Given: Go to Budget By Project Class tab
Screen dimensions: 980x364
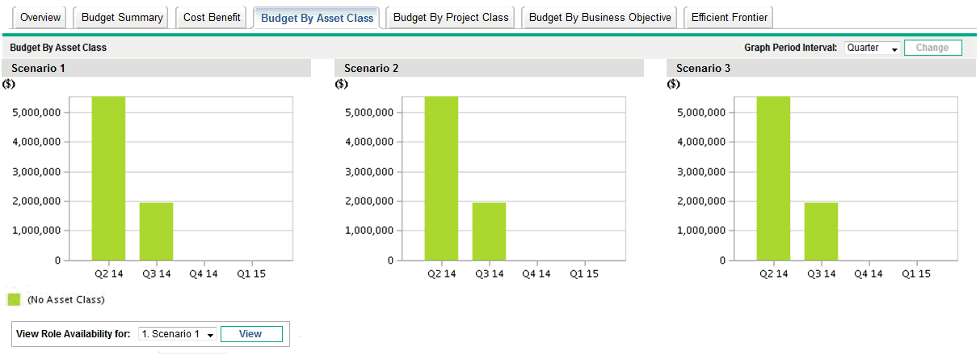Looking at the screenshot, I should [451, 18].
